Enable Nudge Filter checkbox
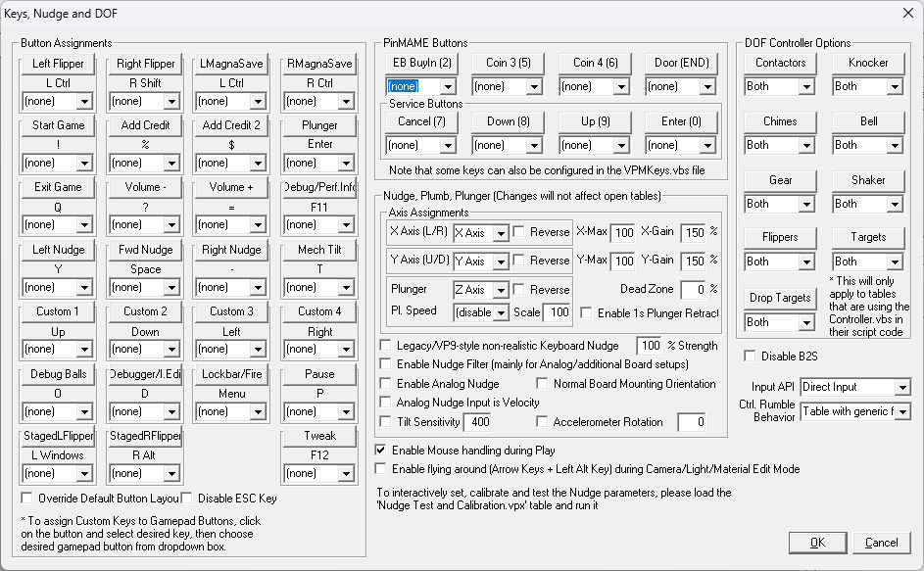Image resolution: width=924 pixels, height=571 pixels. pyautogui.click(x=385, y=364)
